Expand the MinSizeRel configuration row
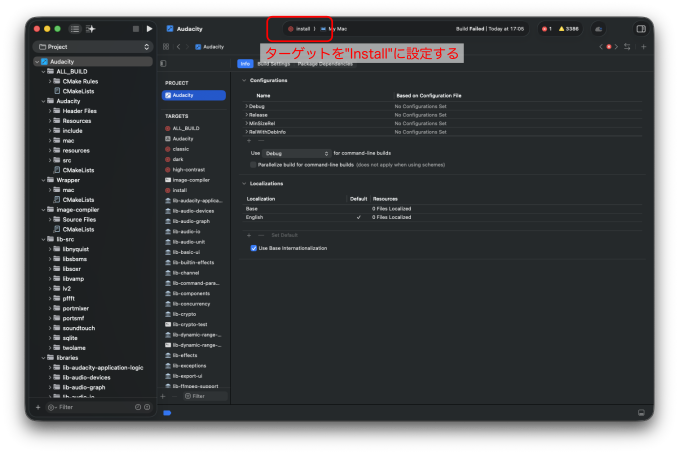 pos(246,123)
